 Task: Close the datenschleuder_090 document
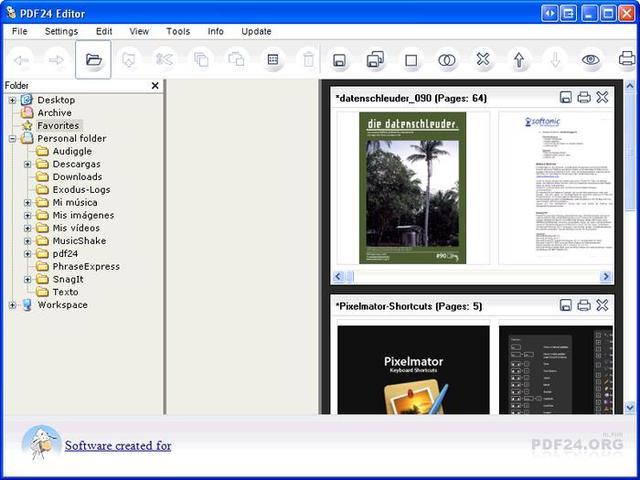click(602, 97)
